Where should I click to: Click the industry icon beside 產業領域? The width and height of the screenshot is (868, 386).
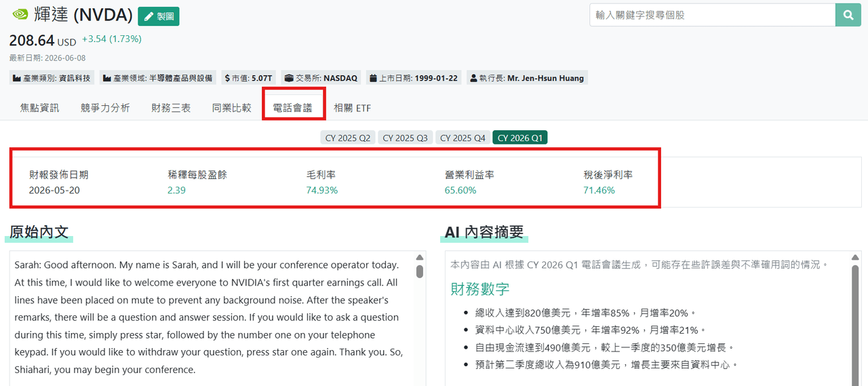tap(107, 78)
